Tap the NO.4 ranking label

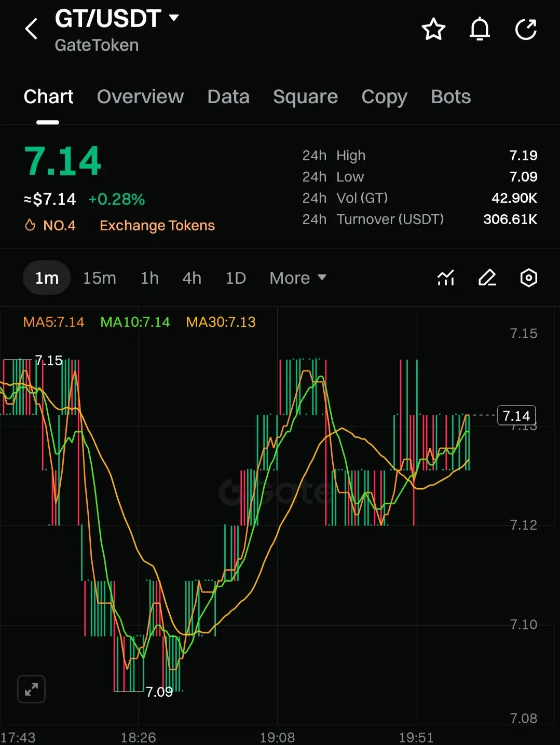click(x=59, y=225)
